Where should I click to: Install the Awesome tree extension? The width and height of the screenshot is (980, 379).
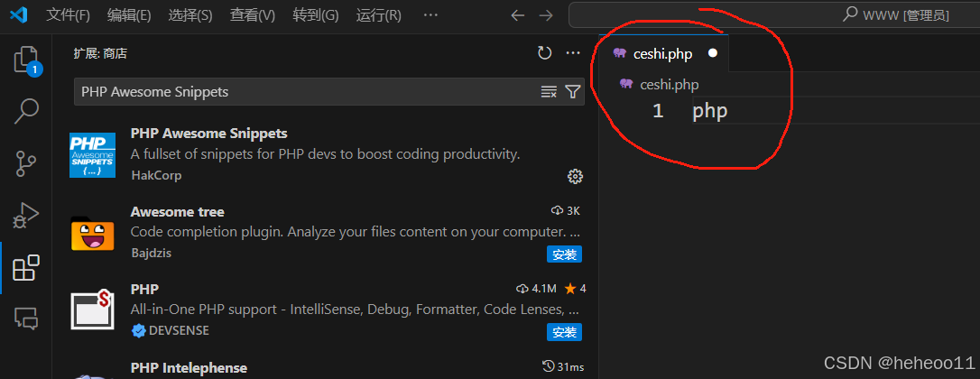point(564,254)
